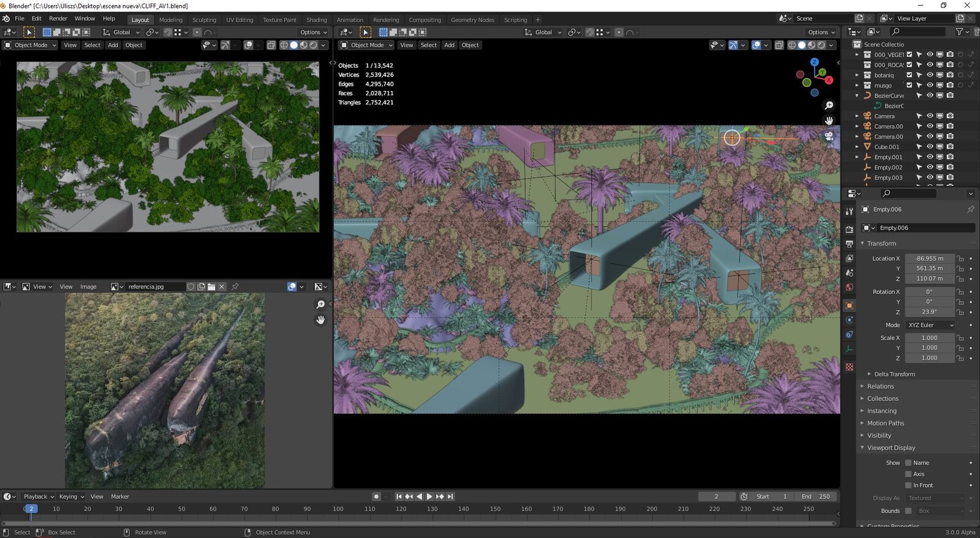Expand the 000_VEGET collection
This screenshot has width=980, height=538.
point(857,54)
